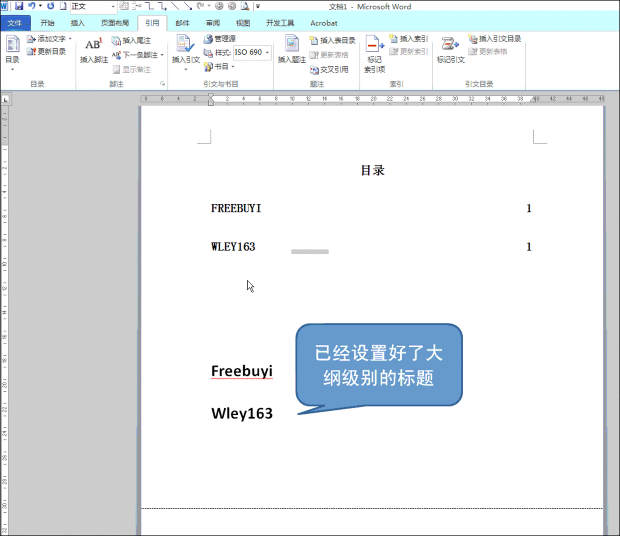Click the WLEY163 contents entry
This screenshot has height=536, width=620.
233,247
